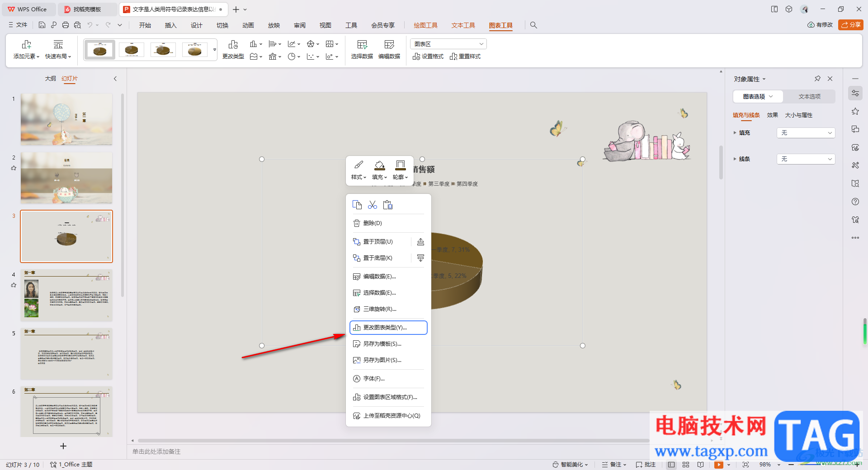Image resolution: width=868 pixels, height=470 pixels.
Task: Open 效果 tab in properties panel
Action: (772, 115)
